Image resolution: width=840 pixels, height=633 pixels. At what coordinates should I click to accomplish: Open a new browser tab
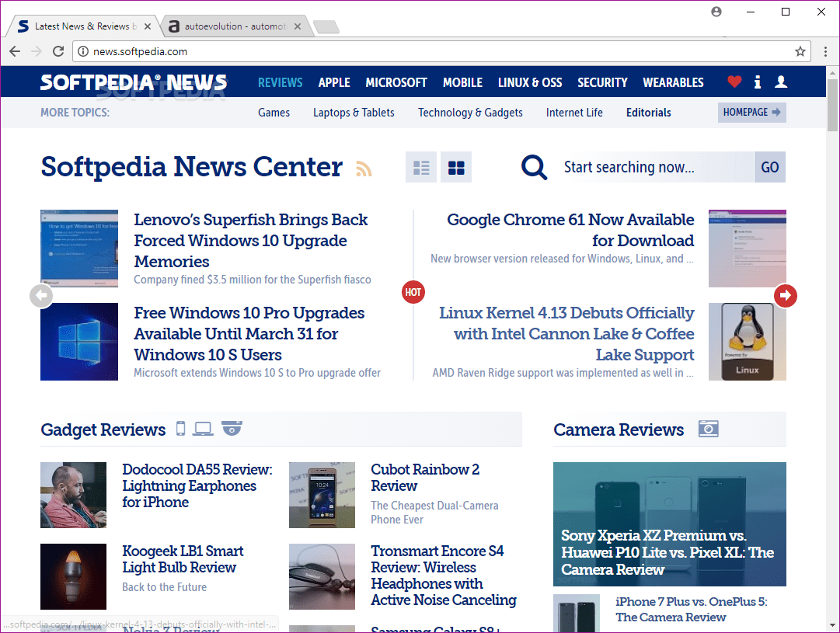click(x=326, y=26)
